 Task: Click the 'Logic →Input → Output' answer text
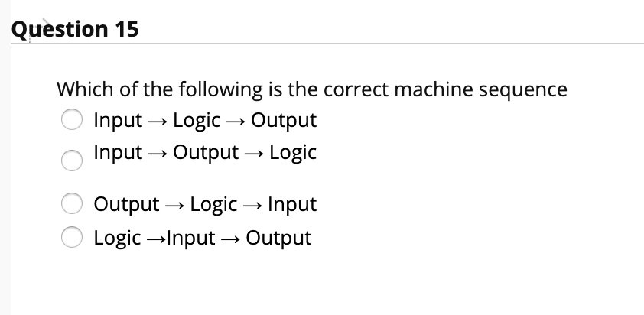pos(203,239)
